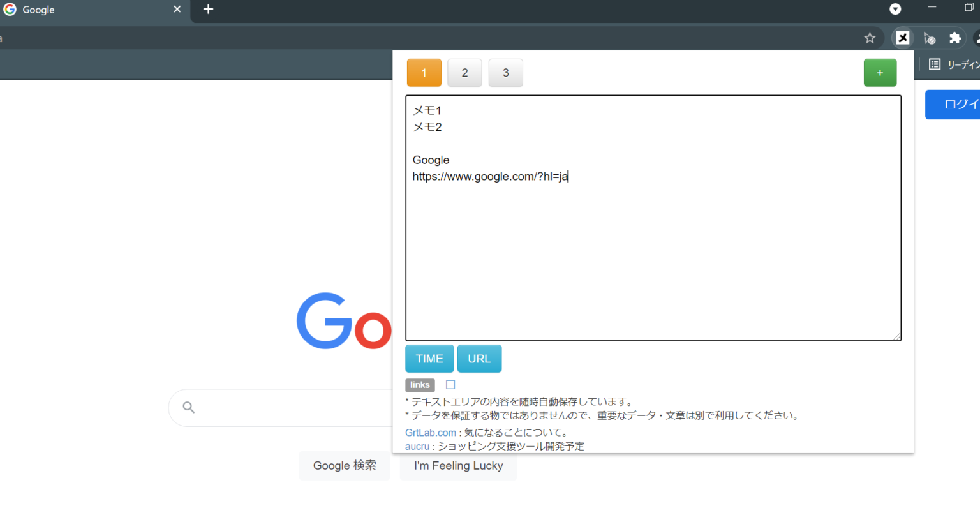
Task: Bookmark this page with the star icon
Action: (870, 38)
